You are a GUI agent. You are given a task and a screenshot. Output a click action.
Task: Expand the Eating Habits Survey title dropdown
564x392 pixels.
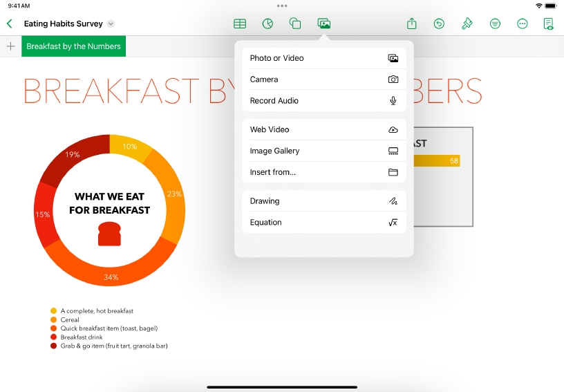point(111,24)
